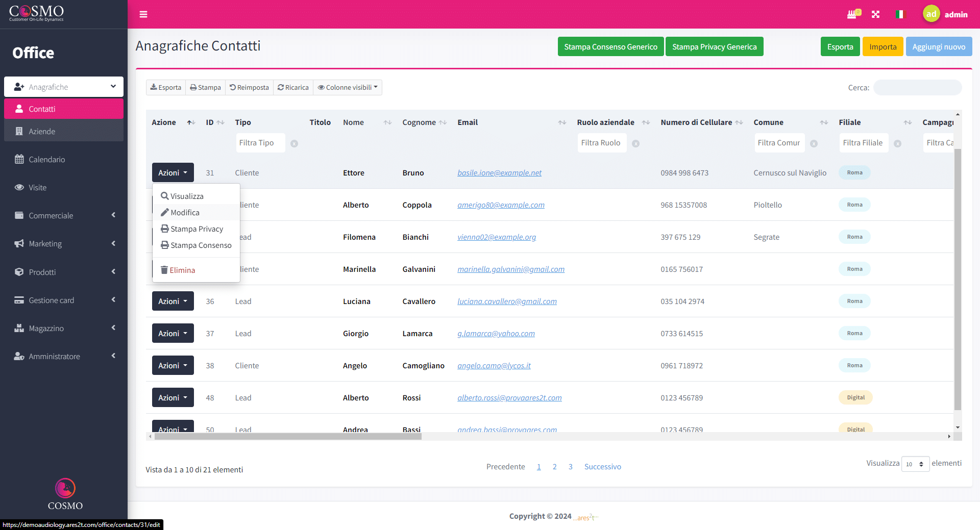
Task: Clear the Filtra Tipo filter
Action: [x=294, y=144]
